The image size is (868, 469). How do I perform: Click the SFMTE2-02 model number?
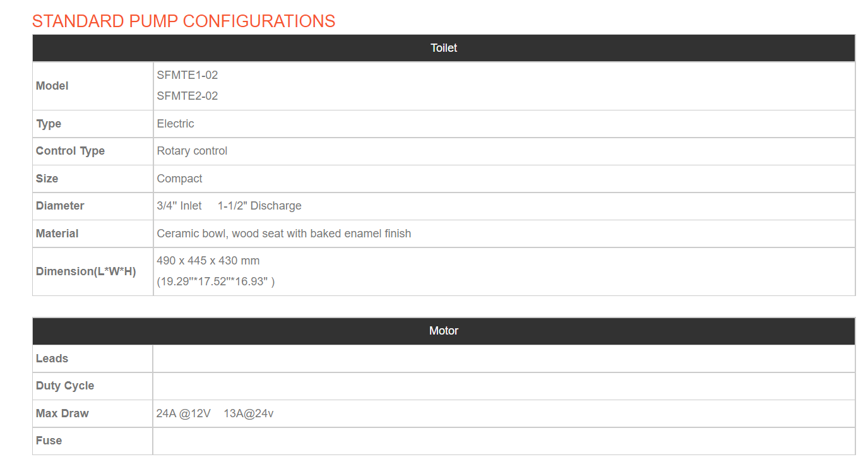coord(187,96)
